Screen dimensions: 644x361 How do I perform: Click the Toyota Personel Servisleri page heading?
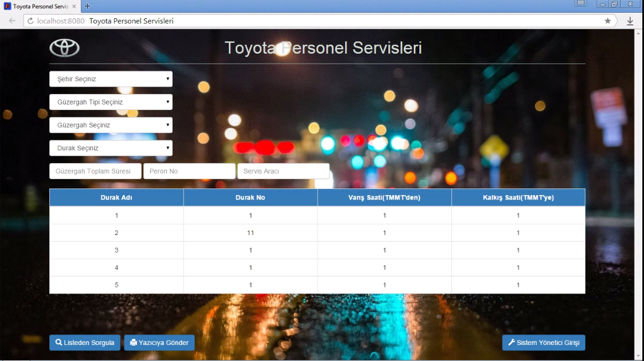click(x=323, y=48)
